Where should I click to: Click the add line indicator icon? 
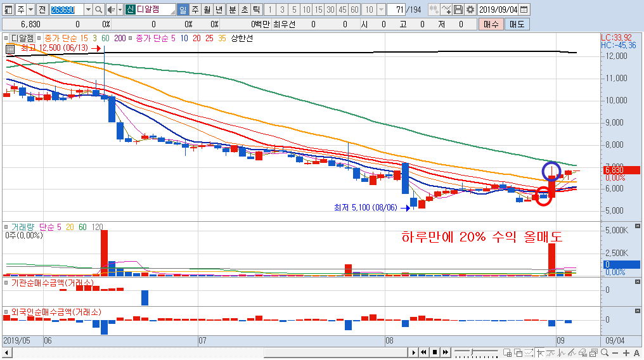click(446, 10)
